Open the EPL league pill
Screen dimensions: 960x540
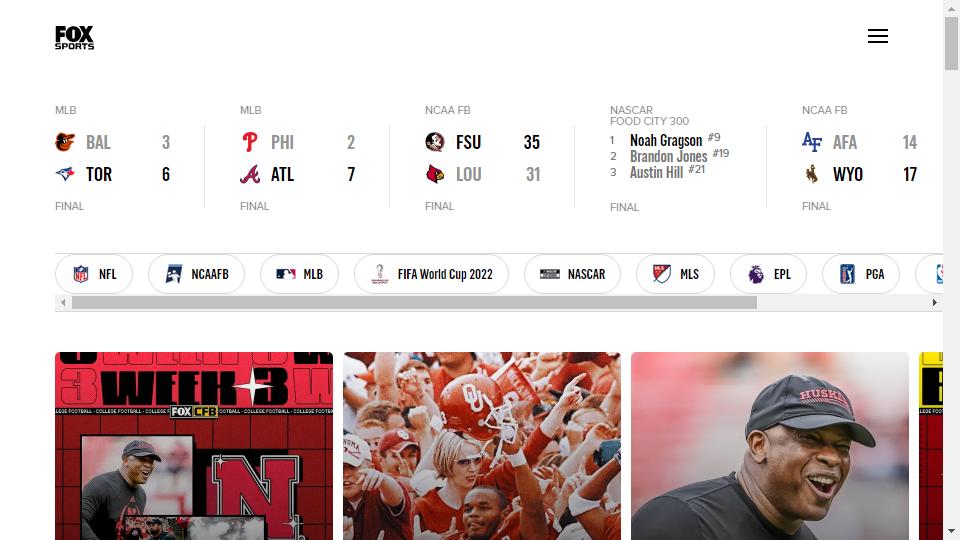point(768,274)
